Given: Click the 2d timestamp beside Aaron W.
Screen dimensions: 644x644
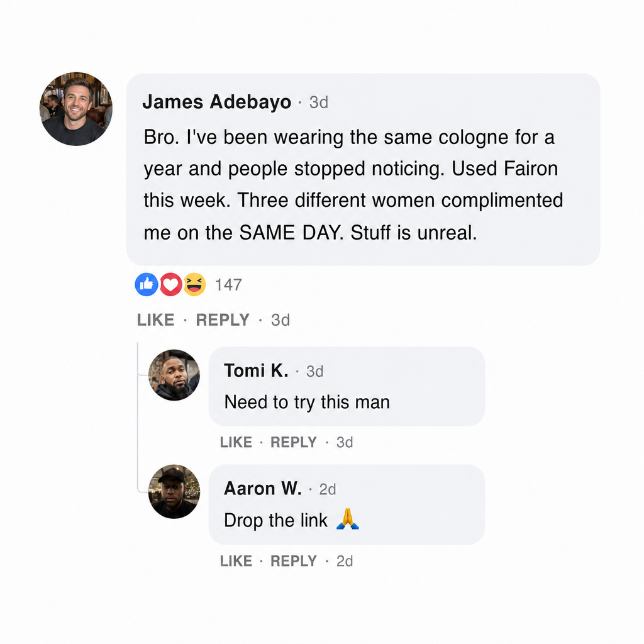Looking at the screenshot, I should click(327, 489).
